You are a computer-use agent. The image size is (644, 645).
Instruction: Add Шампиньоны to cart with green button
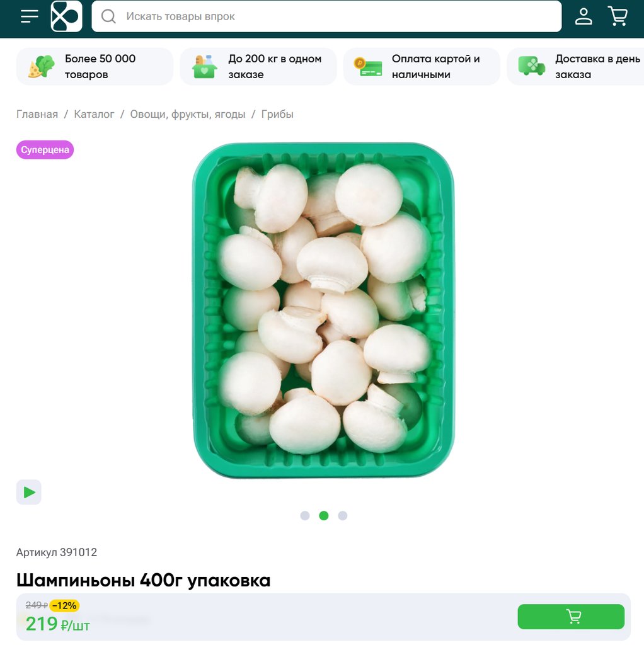pos(571,616)
